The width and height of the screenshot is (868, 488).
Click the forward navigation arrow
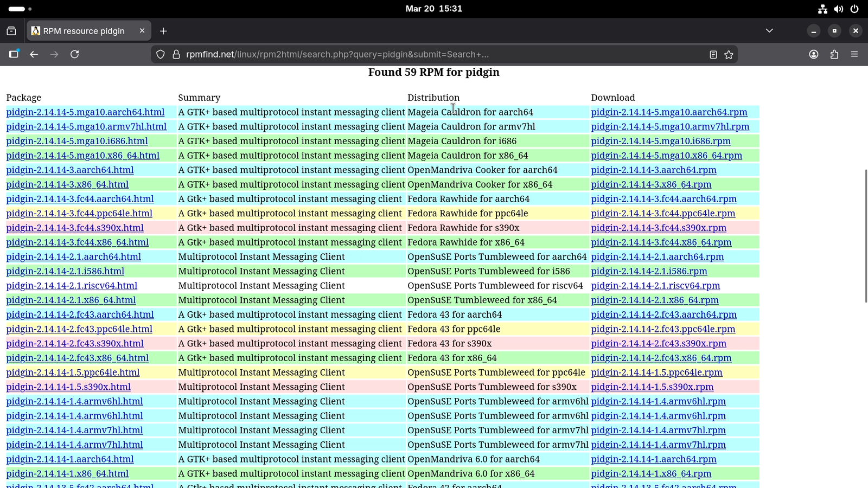pyautogui.click(x=54, y=54)
